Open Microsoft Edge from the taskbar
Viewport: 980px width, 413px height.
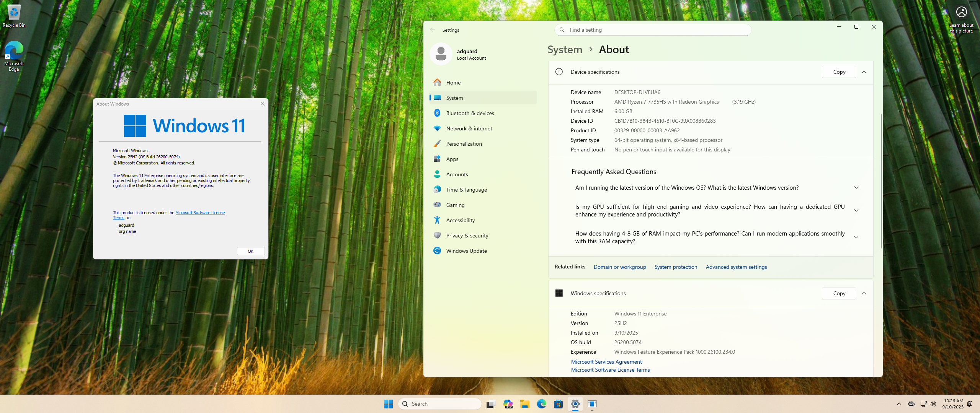[x=541, y=404]
